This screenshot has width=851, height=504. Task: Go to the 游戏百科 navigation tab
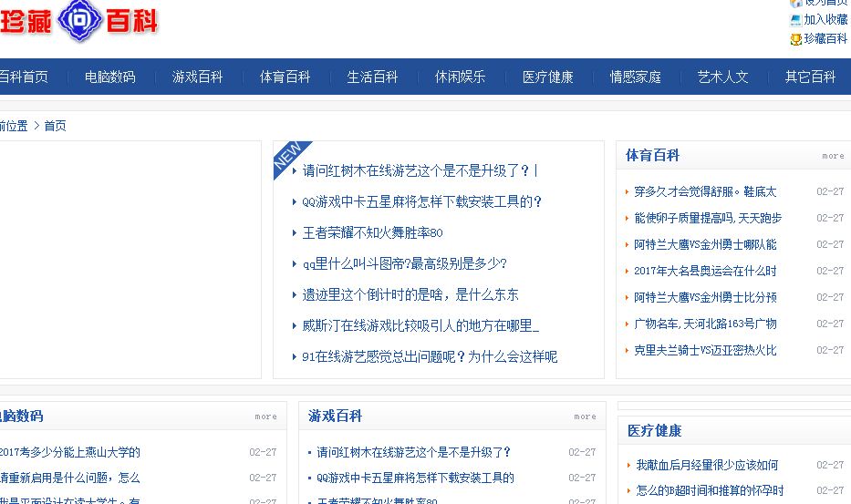pyautogui.click(x=197, y=77)
